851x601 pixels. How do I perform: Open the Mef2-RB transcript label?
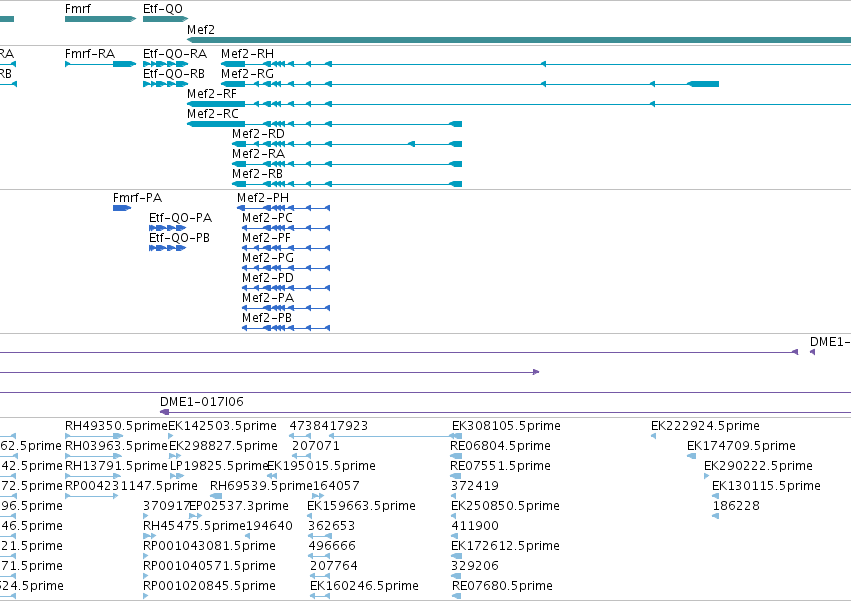point(258,174)
